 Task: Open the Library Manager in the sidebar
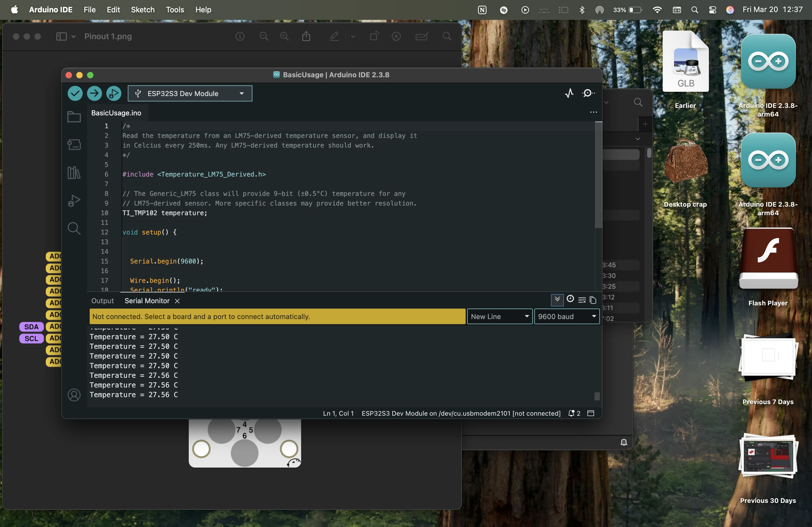[74, 173]
